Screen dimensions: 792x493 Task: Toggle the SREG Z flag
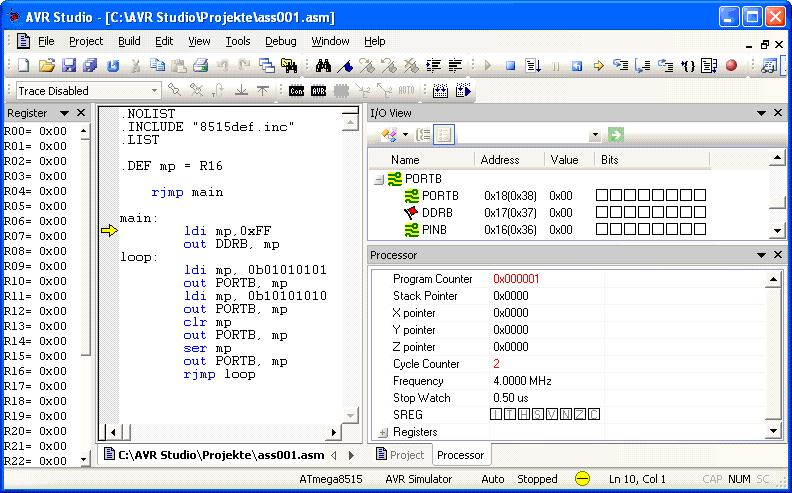580,415
